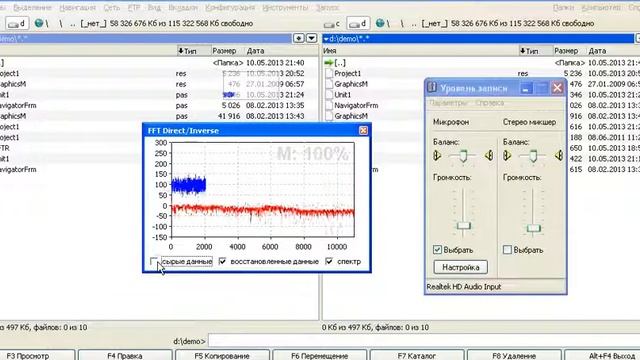This screenshot has height=360, width=640.
Task: Open right panel path d:\demo dropdown arrow
Action: click(326, 39)
